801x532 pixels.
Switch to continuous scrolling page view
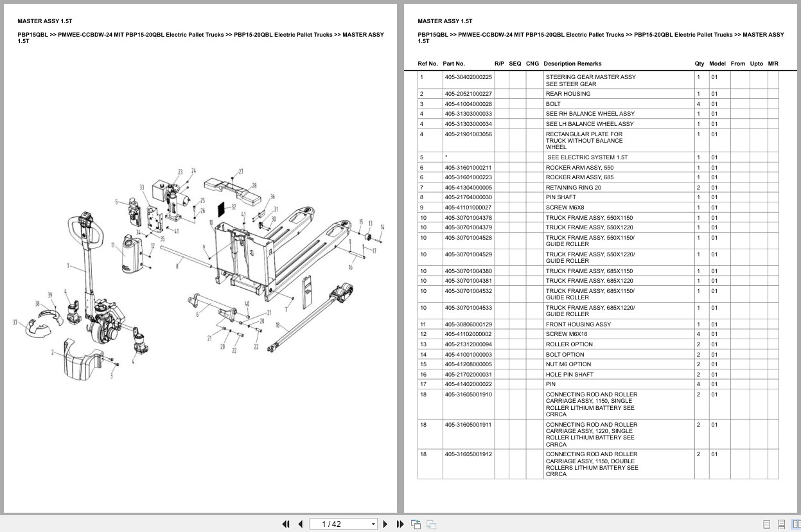(x=781, y=524)
